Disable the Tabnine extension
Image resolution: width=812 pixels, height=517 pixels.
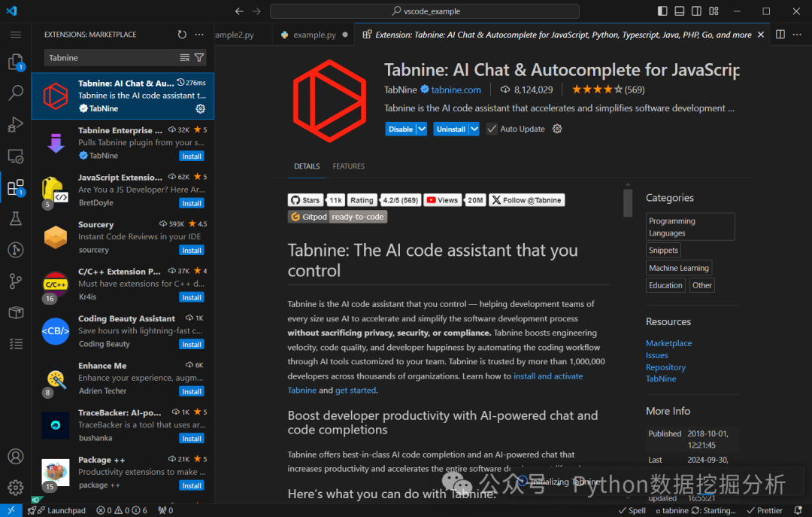point(401,129)
